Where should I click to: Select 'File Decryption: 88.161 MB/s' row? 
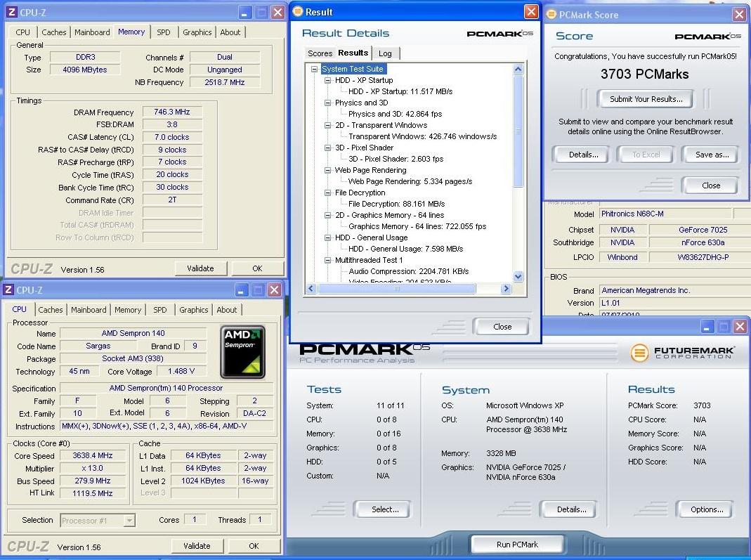[396, 204]
